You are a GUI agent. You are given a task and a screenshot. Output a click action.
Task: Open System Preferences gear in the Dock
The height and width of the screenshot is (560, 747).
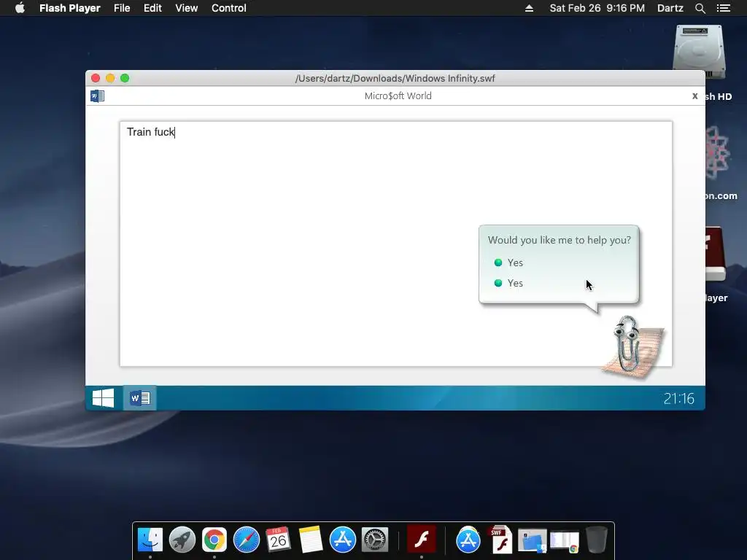375,540
